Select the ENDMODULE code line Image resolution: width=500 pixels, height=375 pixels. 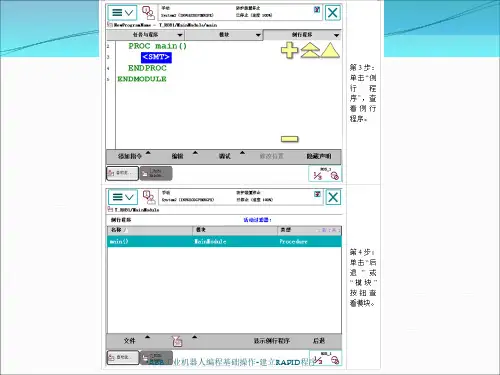(142, 79)
